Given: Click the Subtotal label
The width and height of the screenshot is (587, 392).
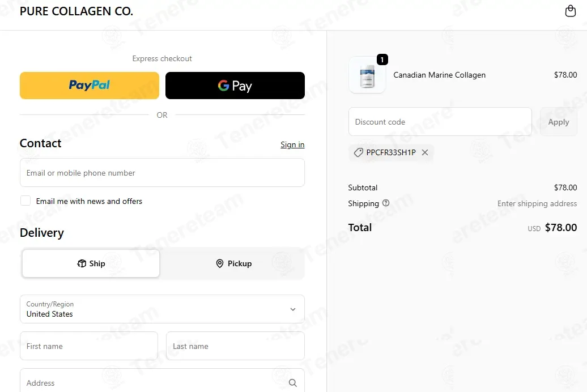Looking at the screenshot, I should coord(363,188).
